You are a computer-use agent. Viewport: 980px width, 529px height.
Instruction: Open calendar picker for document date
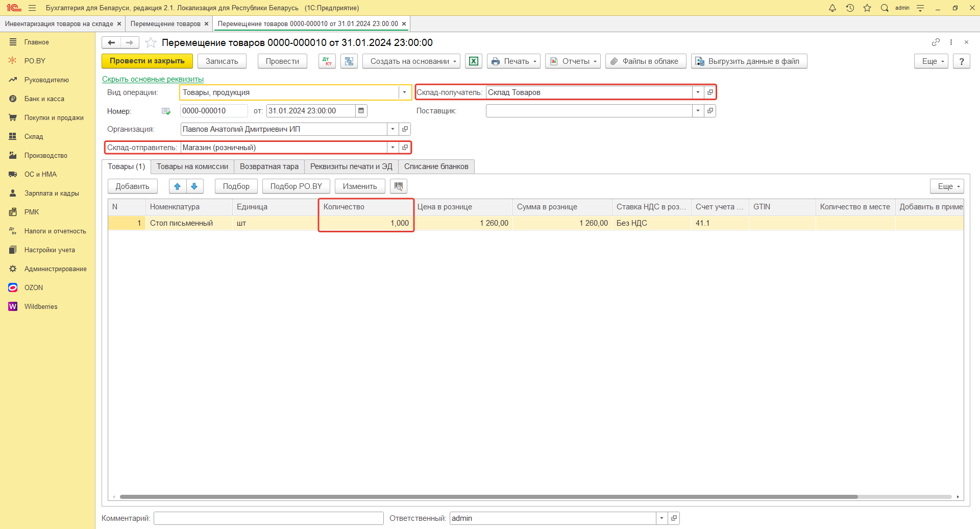click(361, 111)
